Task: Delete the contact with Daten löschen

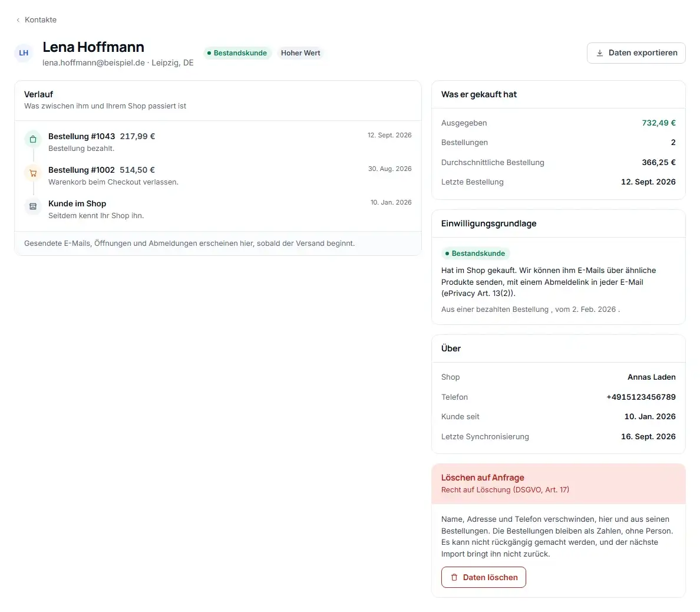Action: [x=484, y=577]
